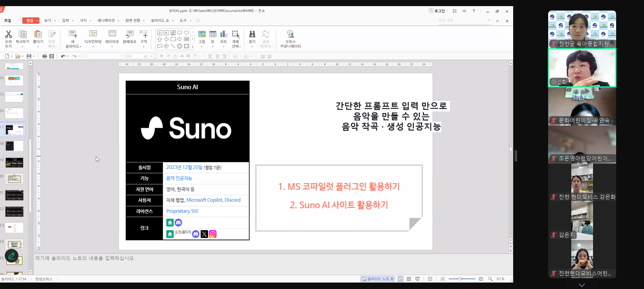644x289 pixels.
Task: Click the new document icon
Action: tap(7, 56)
